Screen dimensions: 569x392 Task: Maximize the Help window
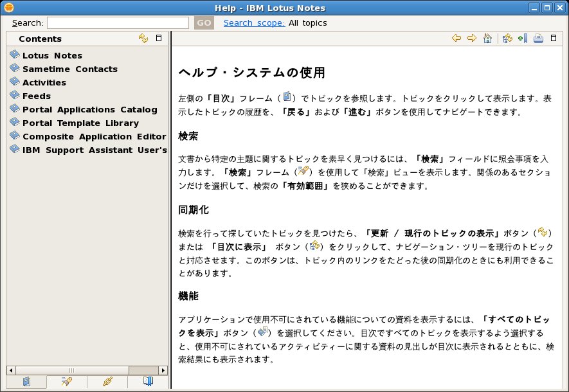(x=547, y=8)
